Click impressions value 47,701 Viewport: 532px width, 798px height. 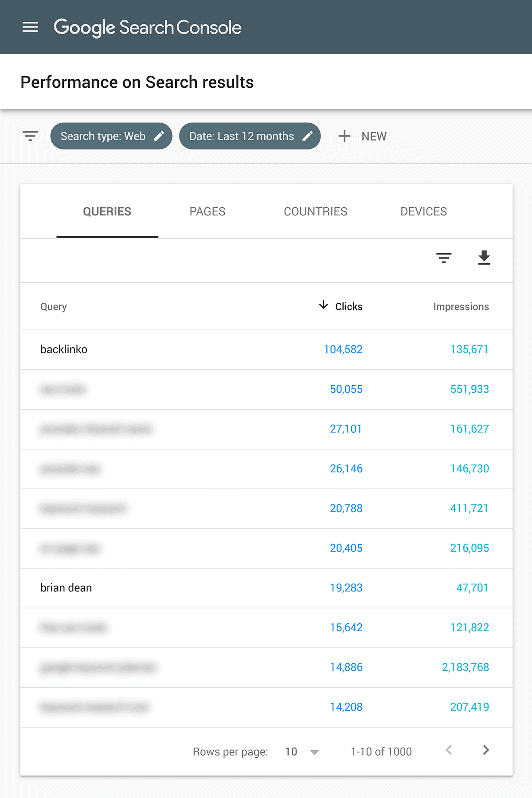point(473,588)
